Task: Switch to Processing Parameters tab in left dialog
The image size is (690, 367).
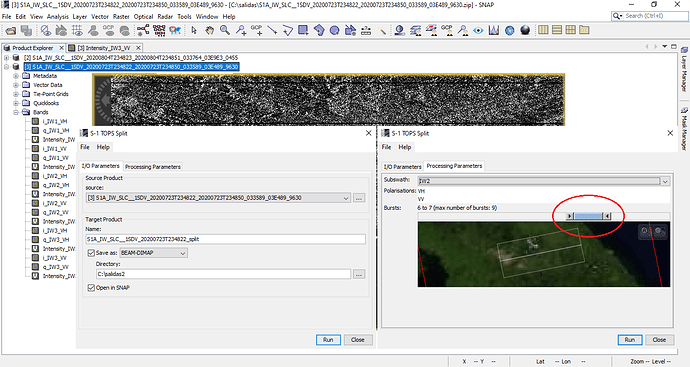Action: point(153,167)
